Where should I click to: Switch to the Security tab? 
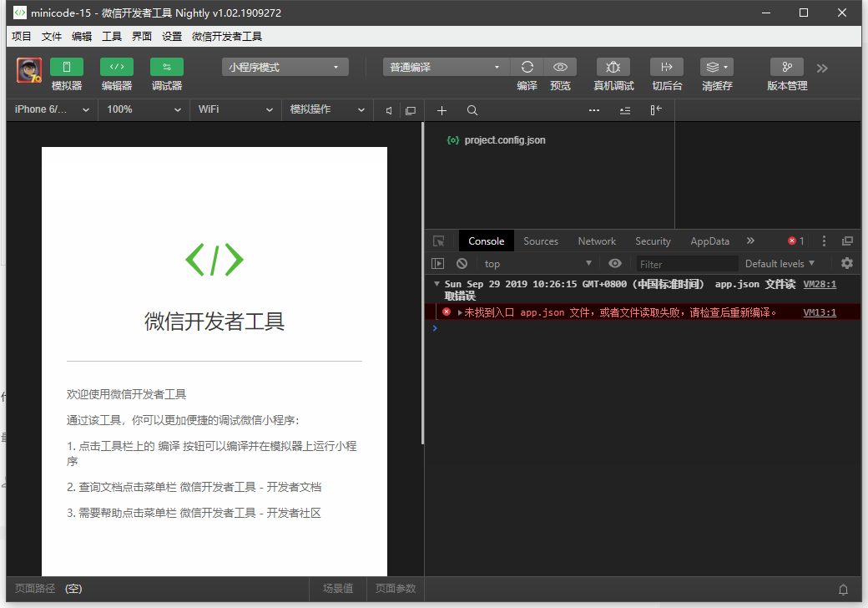653,241
